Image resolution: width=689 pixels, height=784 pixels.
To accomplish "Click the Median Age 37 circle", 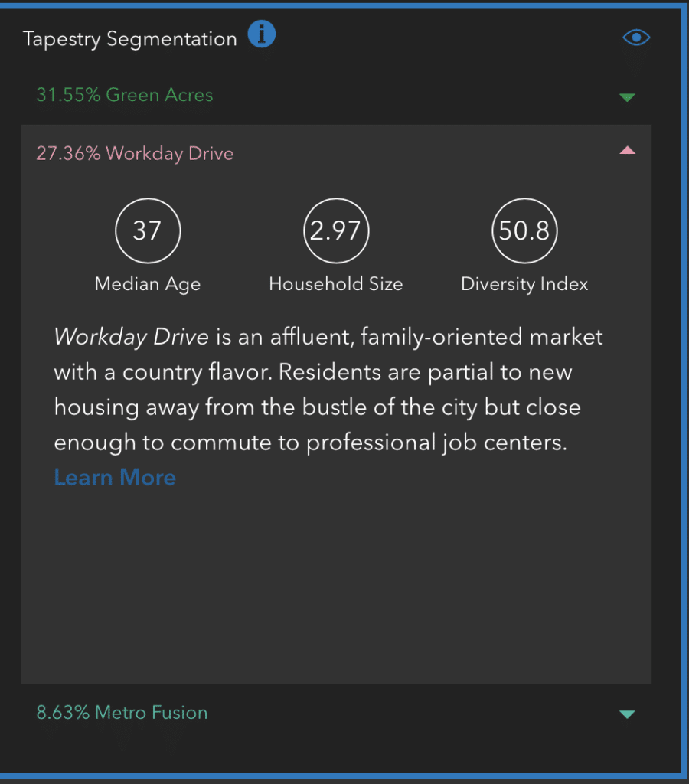I will coord(148,230).
